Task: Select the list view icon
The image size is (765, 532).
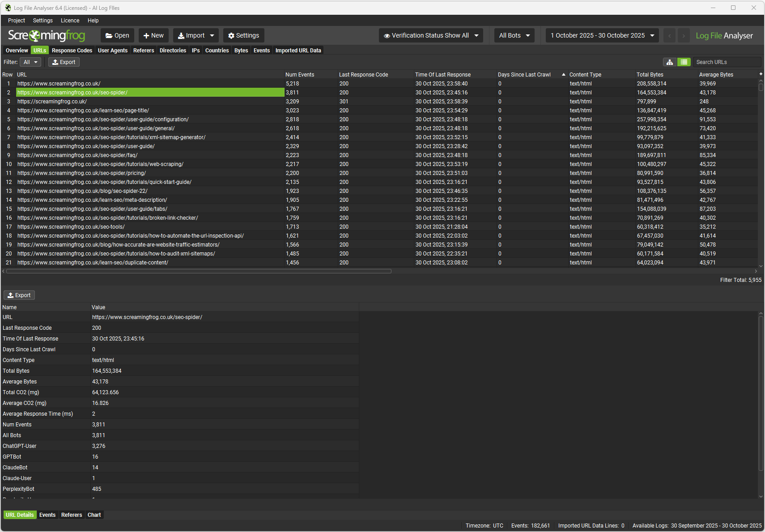Action: click(684, 62)
